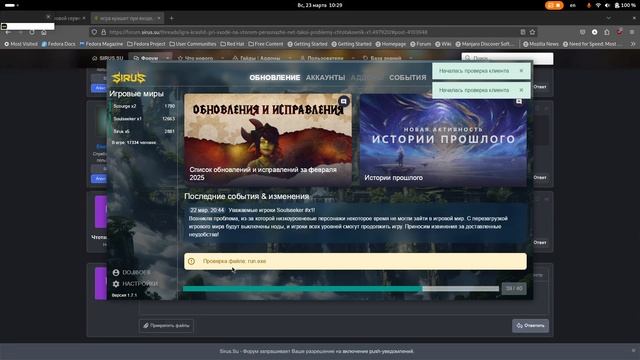Viewport: 640px width, 360px height.
Task: Click the 'Игровые миры' heading
Action: click(x=136, y=94)
